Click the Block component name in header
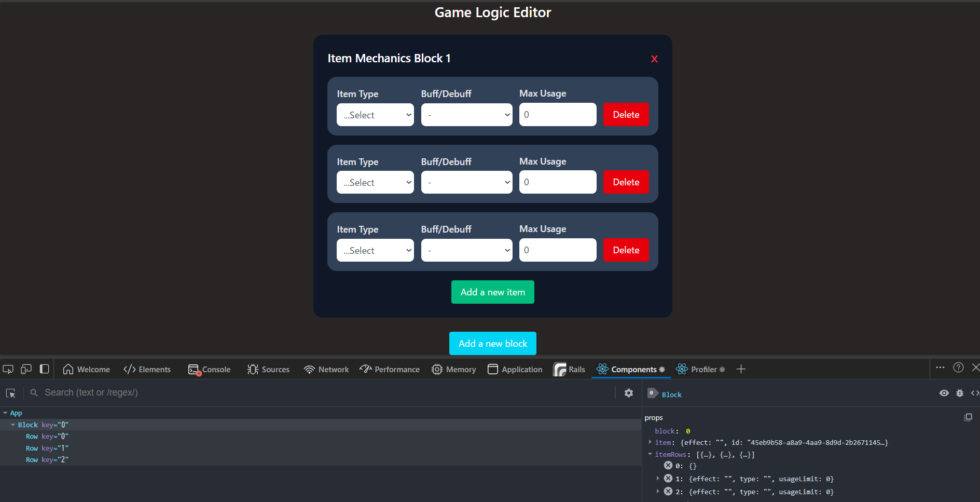Screen dimensions: 980x502 [x=672, y=395]
